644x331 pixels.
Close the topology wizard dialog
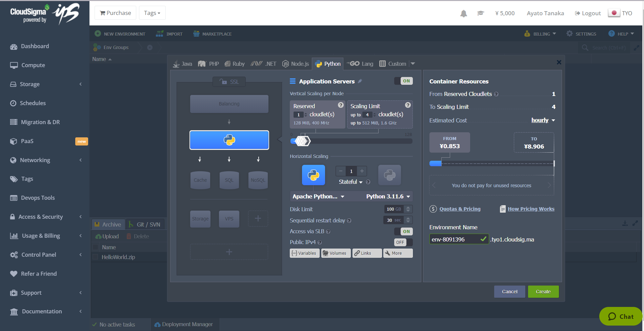point(559,62)
